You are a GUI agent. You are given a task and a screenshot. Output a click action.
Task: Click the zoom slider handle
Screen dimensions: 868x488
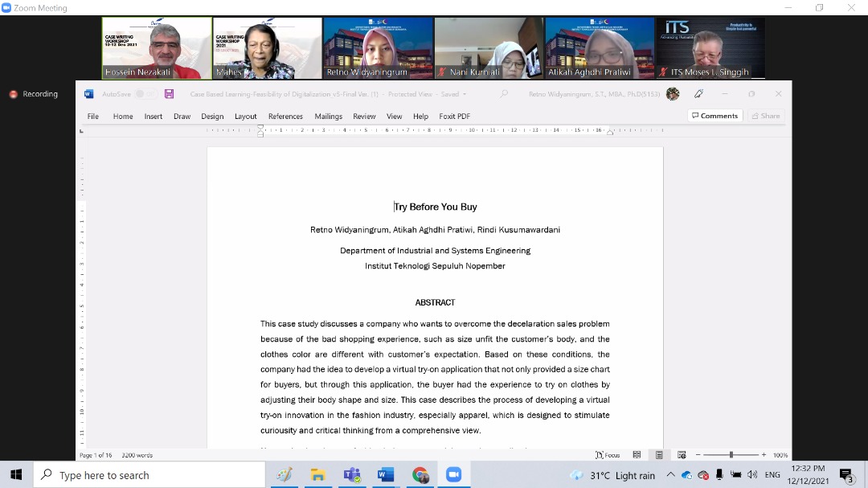tap(731, 455)
